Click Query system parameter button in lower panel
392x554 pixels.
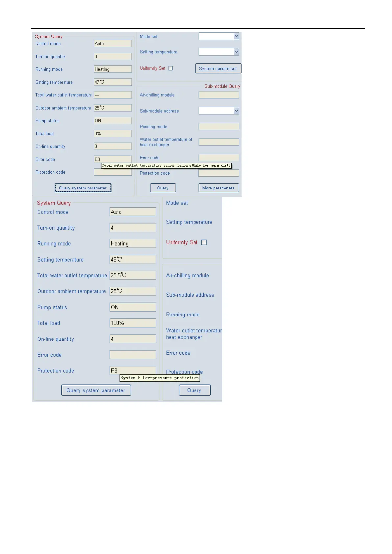coord(96,390)
